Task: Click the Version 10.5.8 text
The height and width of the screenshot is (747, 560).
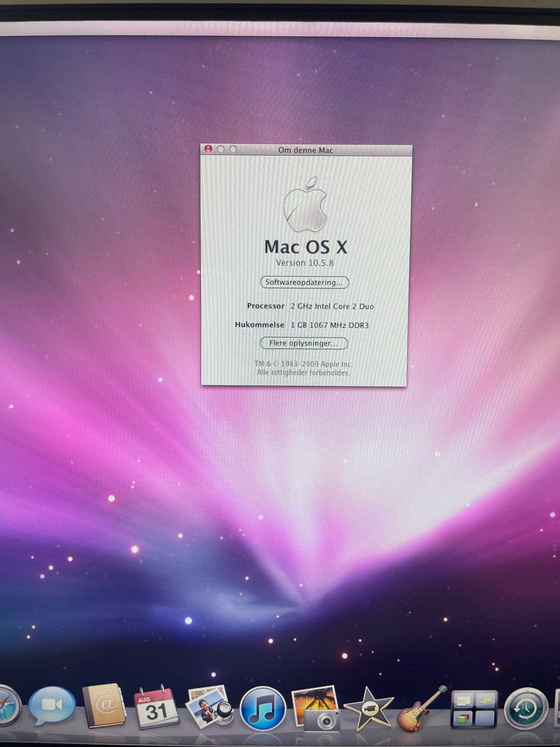Action: pos(304,263)
